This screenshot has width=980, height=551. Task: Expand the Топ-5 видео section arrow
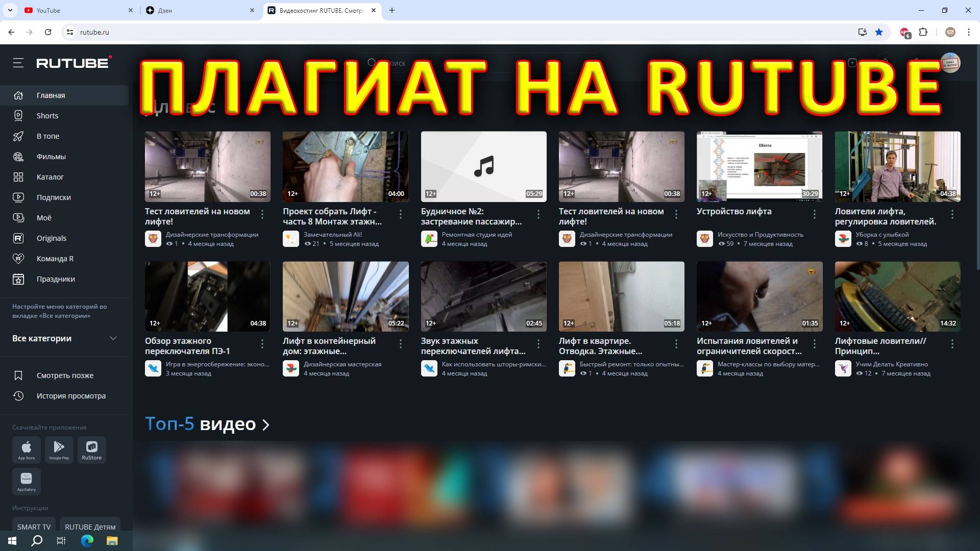pos(266,425)
